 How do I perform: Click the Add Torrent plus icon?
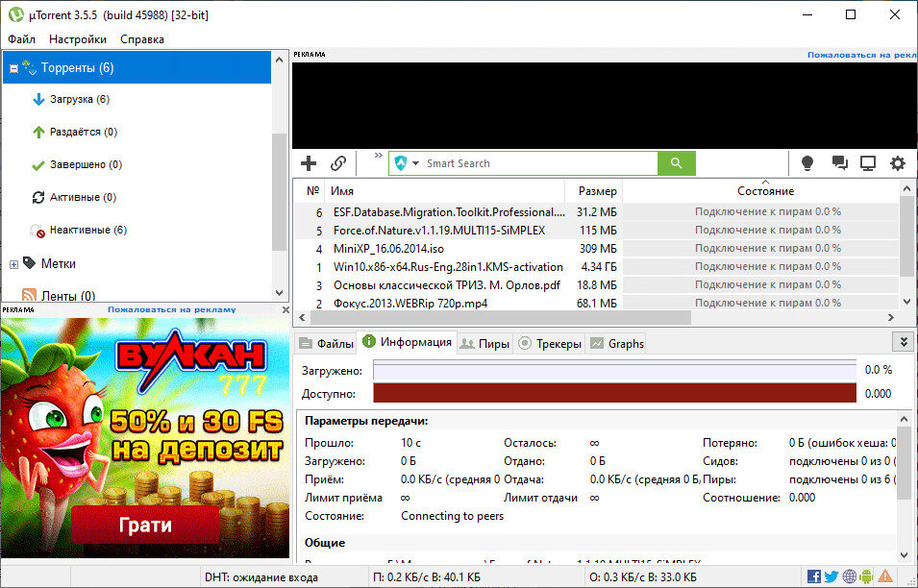point(309,163)
